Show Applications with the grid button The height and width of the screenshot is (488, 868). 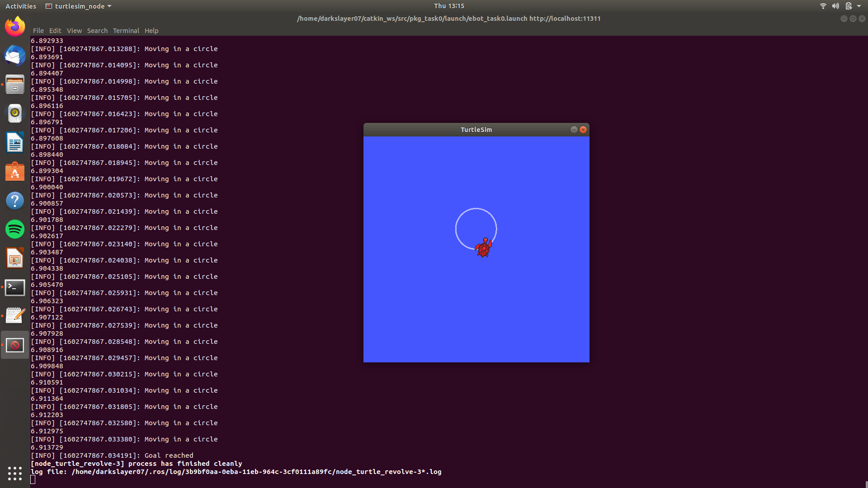point(14,473)
